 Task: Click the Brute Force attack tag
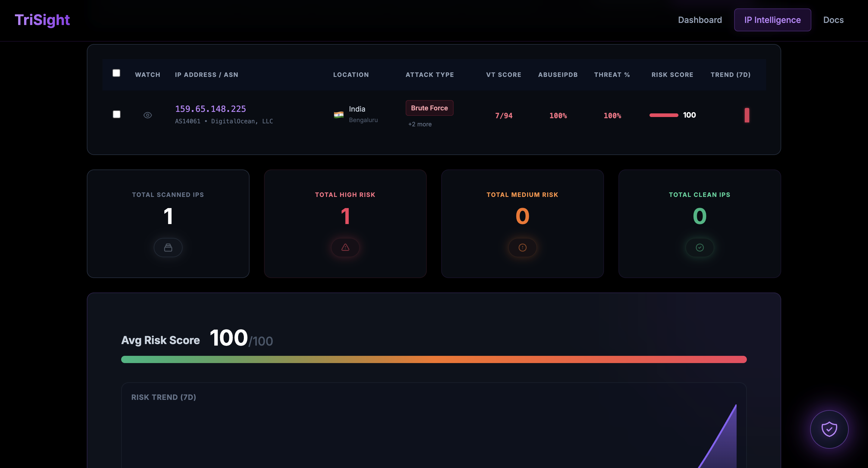pyautogui.click(x=429, y=108)
